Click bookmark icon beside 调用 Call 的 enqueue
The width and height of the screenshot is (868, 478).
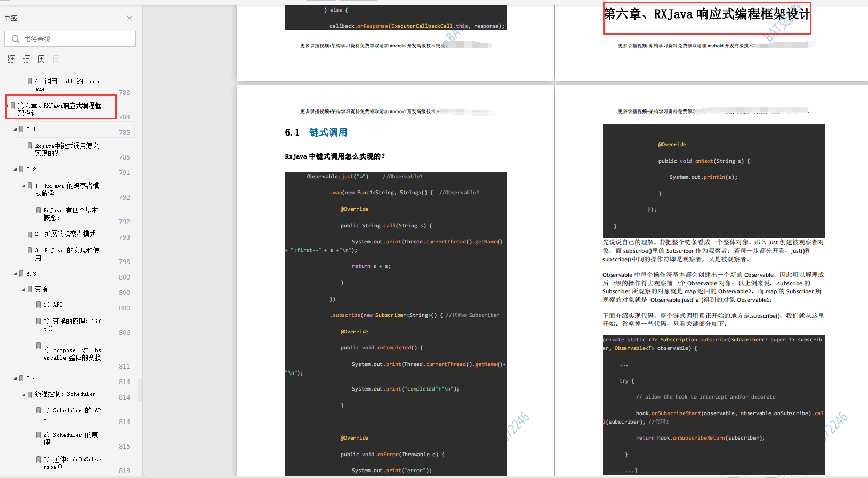[30, 81]
